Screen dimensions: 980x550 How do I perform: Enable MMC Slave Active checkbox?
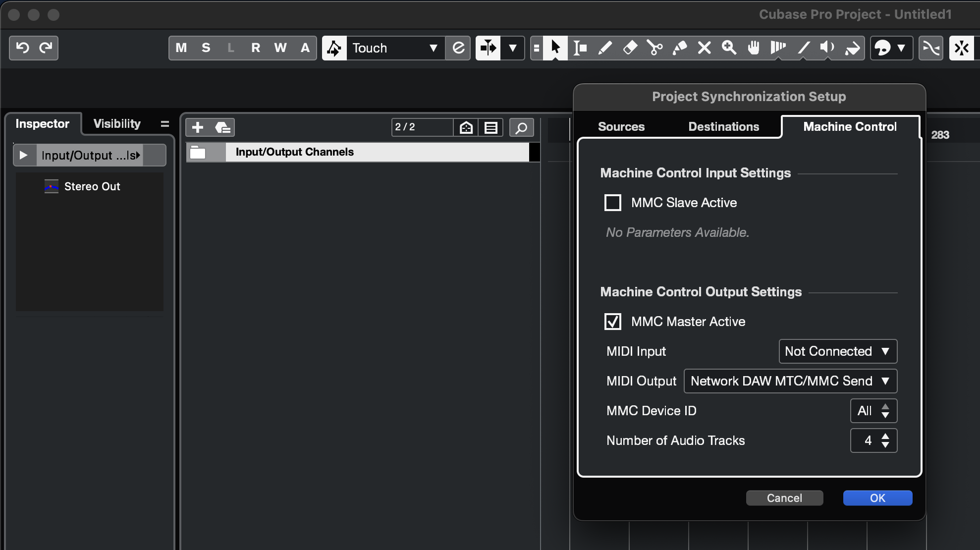[x=613, y=203]
